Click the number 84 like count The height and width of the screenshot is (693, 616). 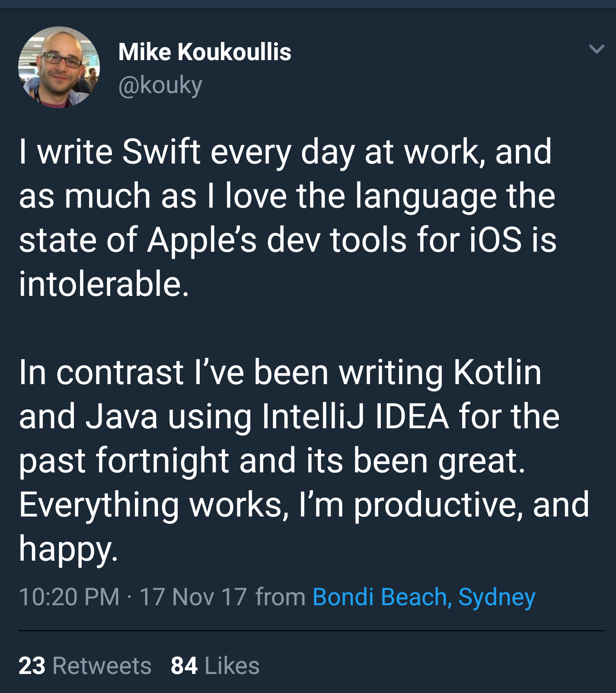(184, 665)
